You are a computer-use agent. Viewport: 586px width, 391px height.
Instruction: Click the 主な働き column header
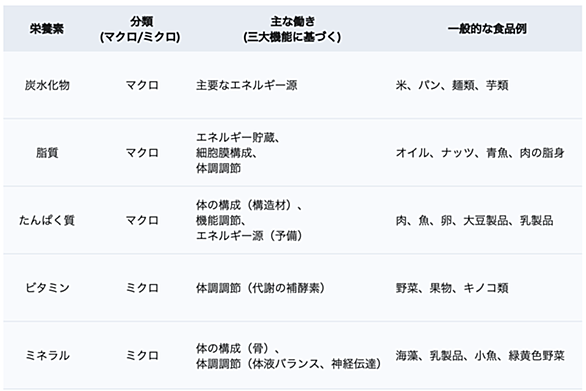292,29
